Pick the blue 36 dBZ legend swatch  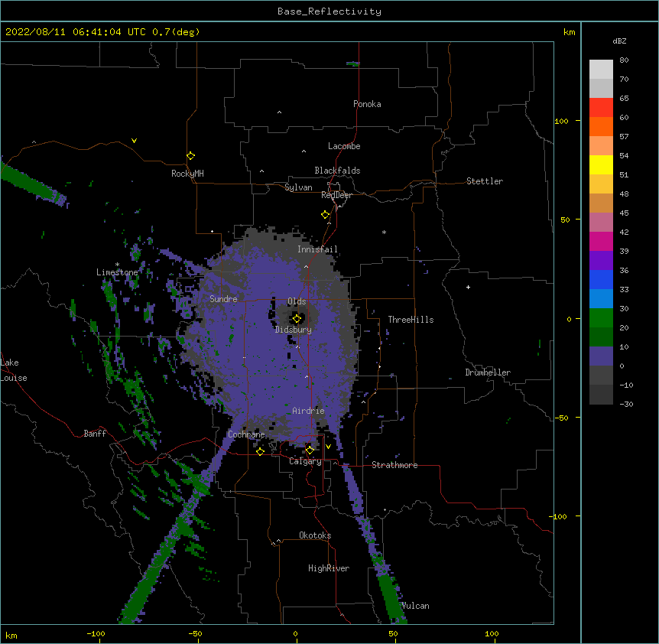601,279
